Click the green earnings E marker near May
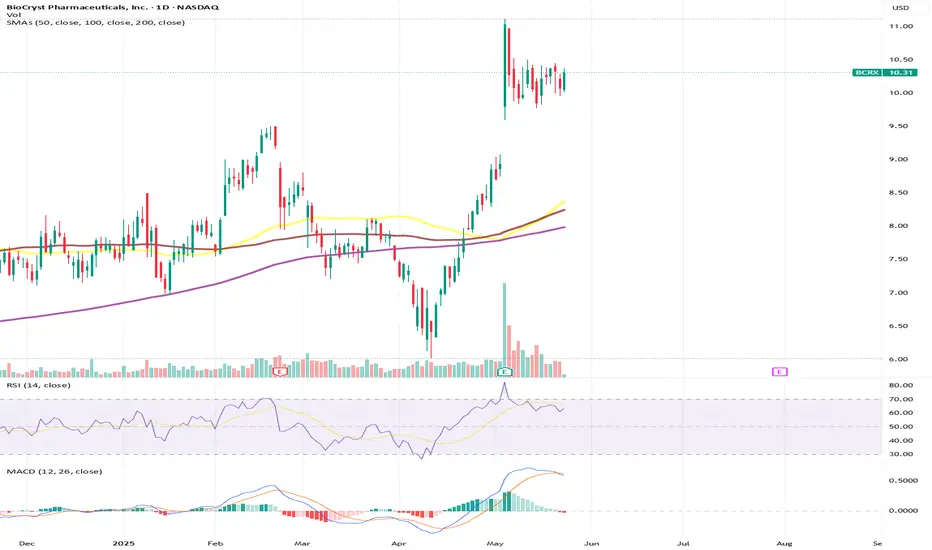The image size is (932, 550). click(x=505, y=372)
